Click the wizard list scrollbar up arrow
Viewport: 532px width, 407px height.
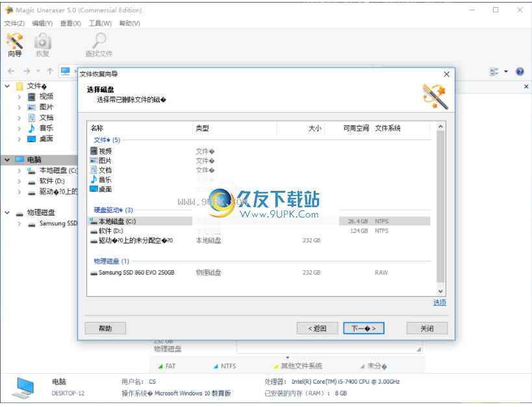440,127
